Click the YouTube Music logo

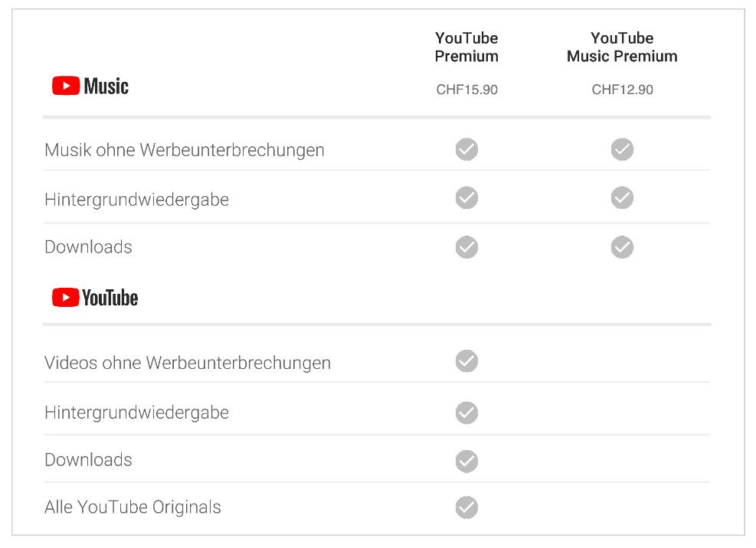(90, 86)
